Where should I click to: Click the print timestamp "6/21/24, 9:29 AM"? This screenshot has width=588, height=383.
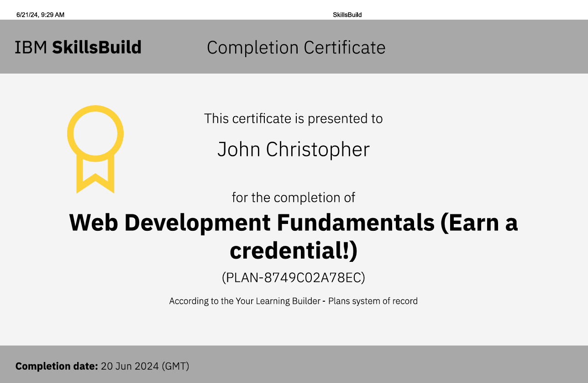pos(40,15)
